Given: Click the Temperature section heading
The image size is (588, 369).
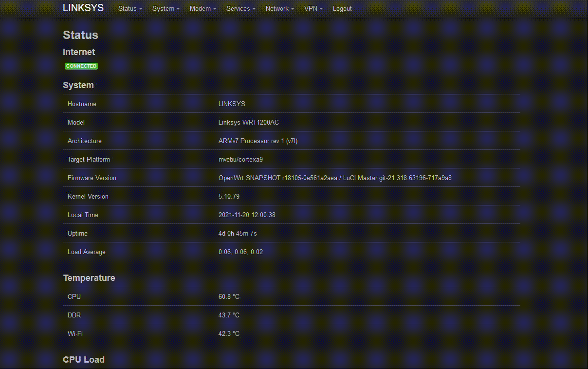Looking at the screenshot, I should [89, 278].
